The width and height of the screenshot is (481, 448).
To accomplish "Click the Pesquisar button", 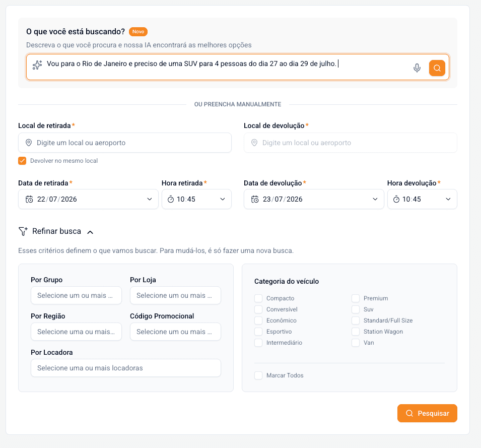I will (x=427, y=413).
